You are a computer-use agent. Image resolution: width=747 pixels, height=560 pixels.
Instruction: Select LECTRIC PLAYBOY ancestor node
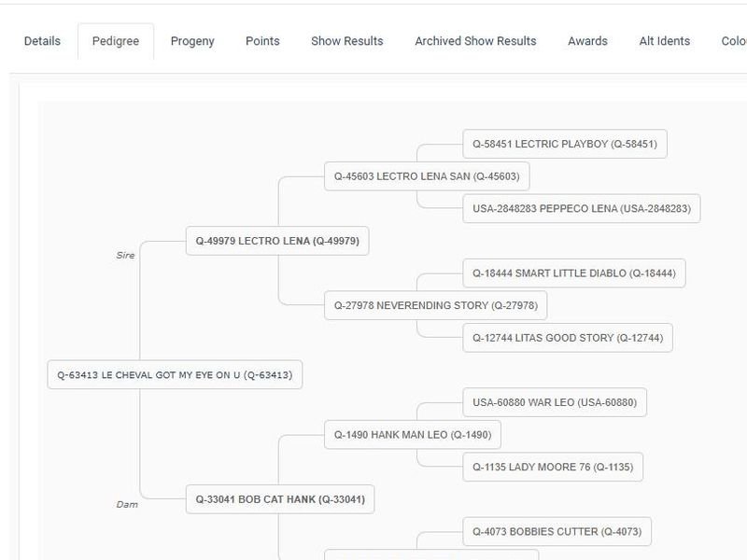[x=564, y=145]
